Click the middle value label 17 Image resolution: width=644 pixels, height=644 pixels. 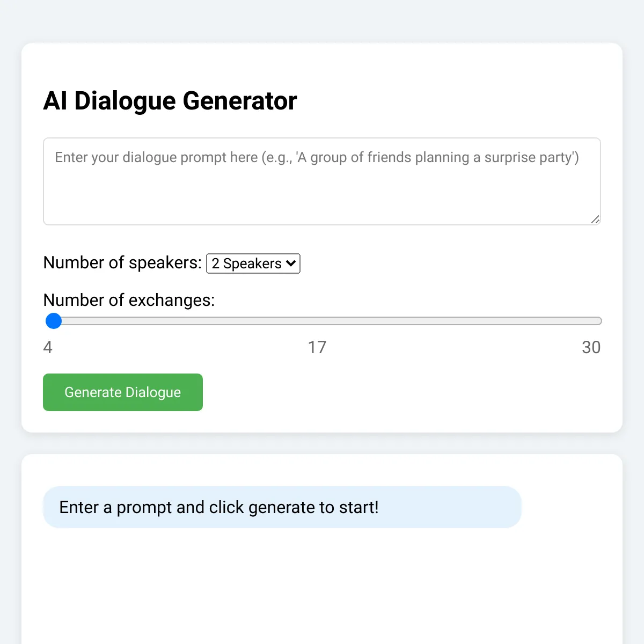317,347
